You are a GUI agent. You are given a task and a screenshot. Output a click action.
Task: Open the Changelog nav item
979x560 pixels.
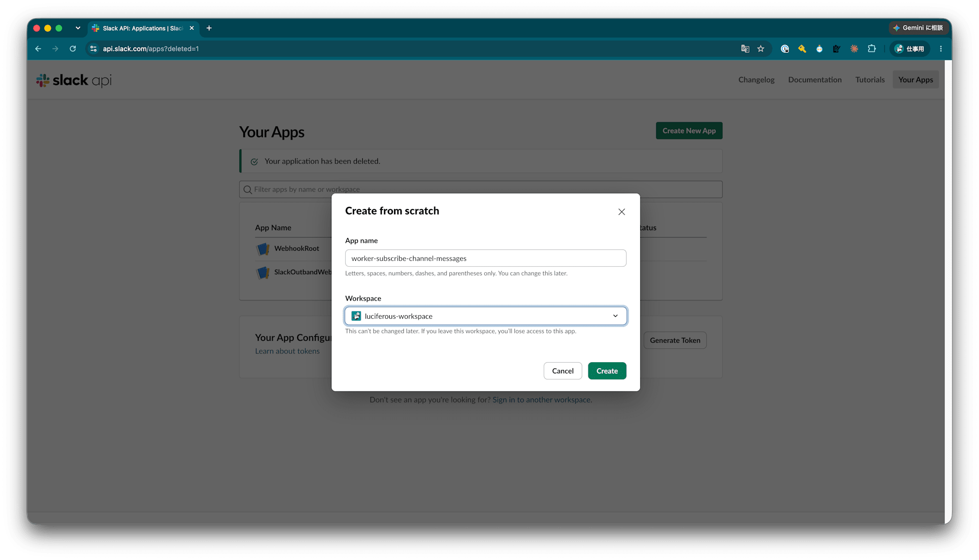click(x=756, y=79)
